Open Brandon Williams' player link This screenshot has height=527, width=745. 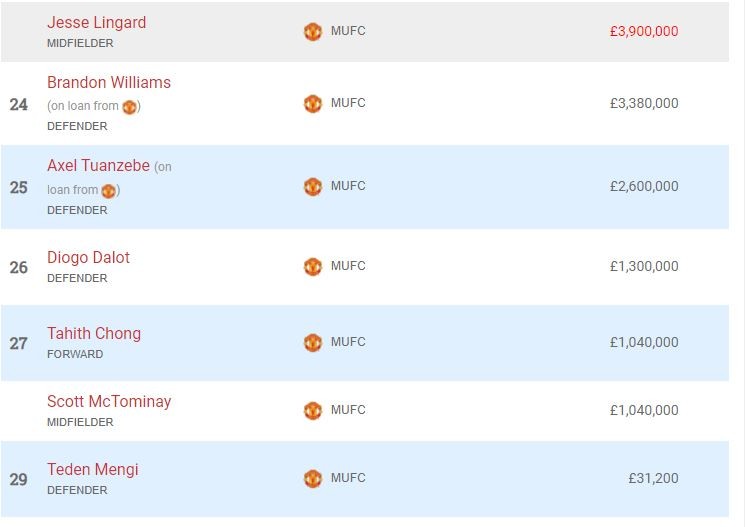point(108,82)
